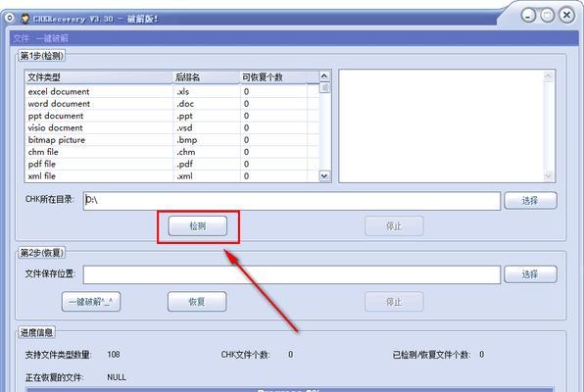Click the 可恢复个数 column header

(273, 77)
